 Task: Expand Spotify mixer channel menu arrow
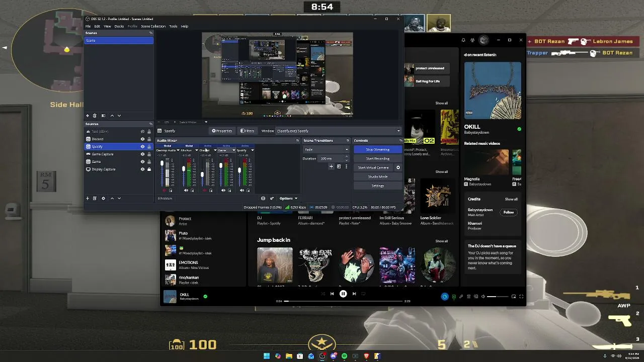pos(252,150)
